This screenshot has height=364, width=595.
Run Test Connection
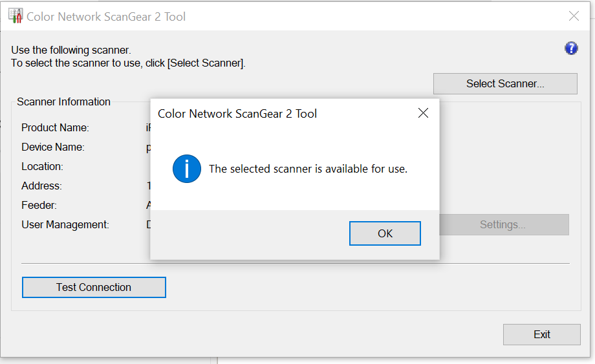tap(94, 287)
